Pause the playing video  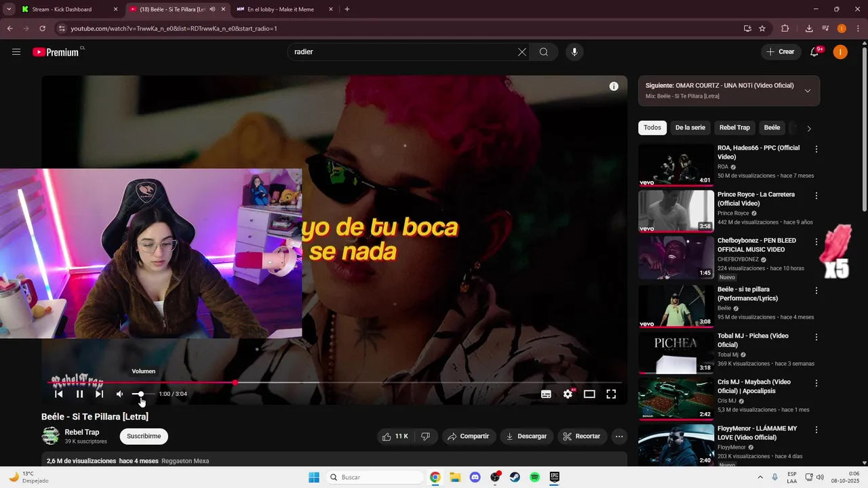[x=79, y=394]
